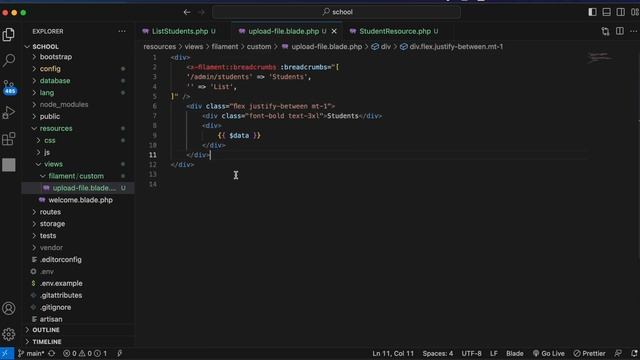Collapse the resources folder
The width and height of the screenshot is (640, 360).
click(x=78, y=128)
